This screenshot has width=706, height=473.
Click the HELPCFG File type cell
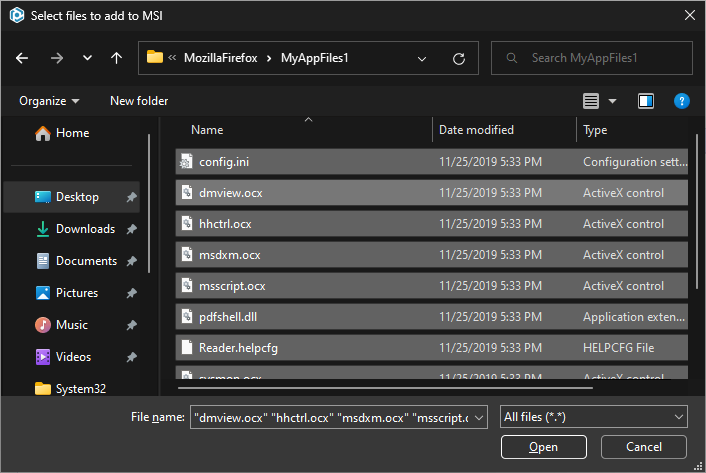coord(619,348)
